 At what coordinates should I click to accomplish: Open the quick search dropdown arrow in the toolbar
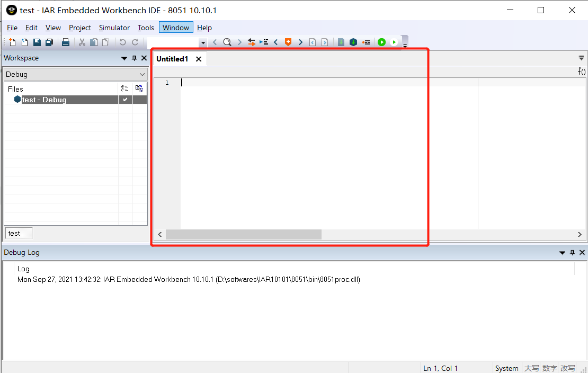pyautogui.click(x=203, y=42)
